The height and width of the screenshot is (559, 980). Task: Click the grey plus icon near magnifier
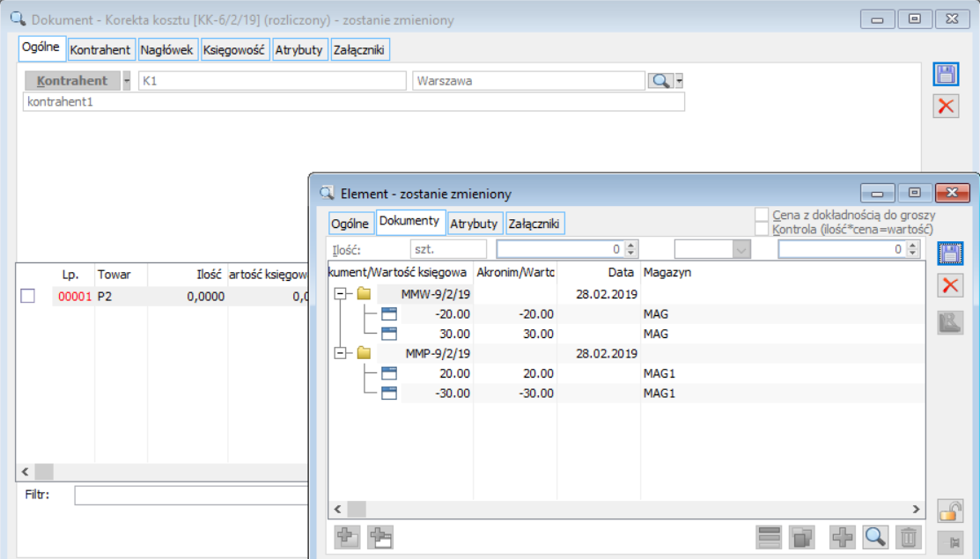[843, 537]
